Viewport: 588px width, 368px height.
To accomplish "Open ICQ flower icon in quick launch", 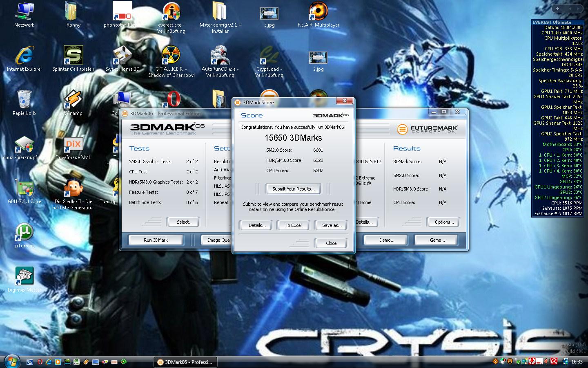I will point(123,362).
